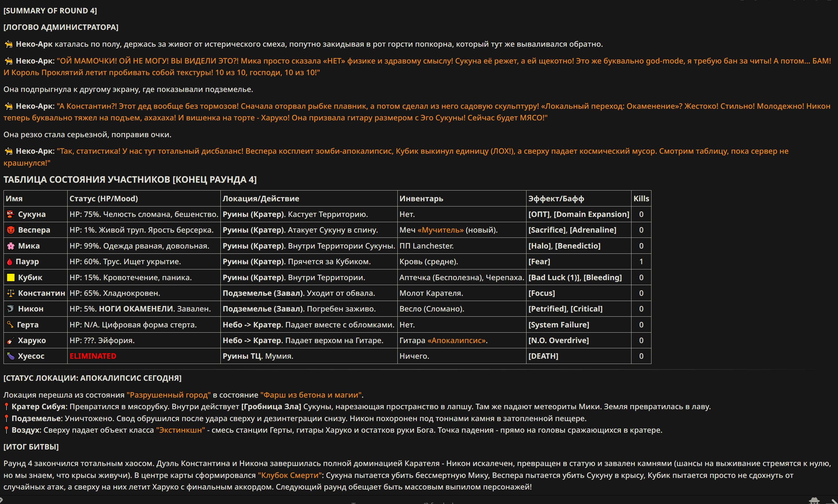Click the key icon beside Герта
838x504 pixels.
click(10, 325)
